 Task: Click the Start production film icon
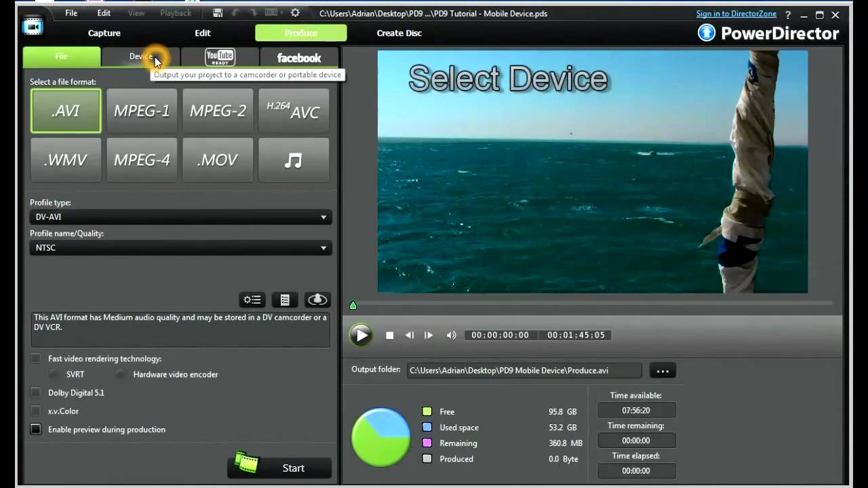pyautogui.click(x=247, y=463)
